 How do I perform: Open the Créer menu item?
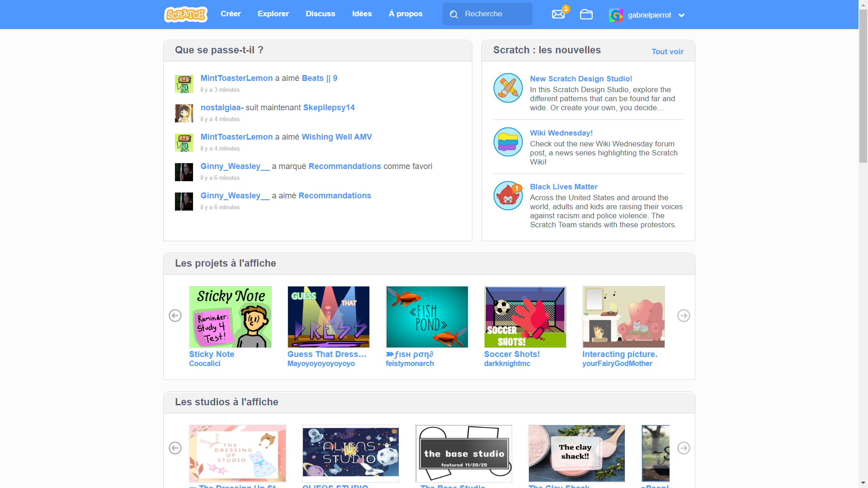[x=231, y=14]
